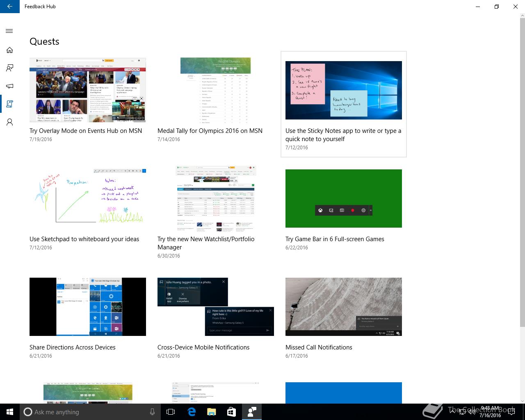
Task: Open Cross-Device Mobile Notifications thumbnail
Action: pyautogui.click(x=216, y=307)
